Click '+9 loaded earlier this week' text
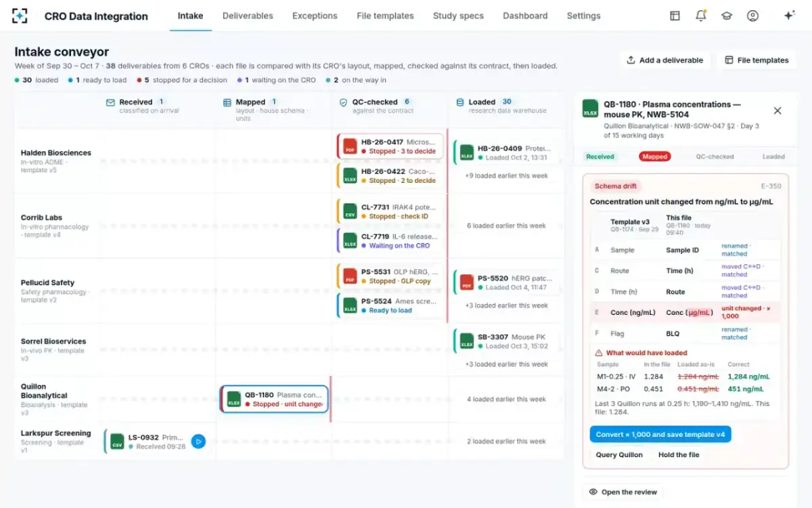The image size is (812, 508). (506, 175)
